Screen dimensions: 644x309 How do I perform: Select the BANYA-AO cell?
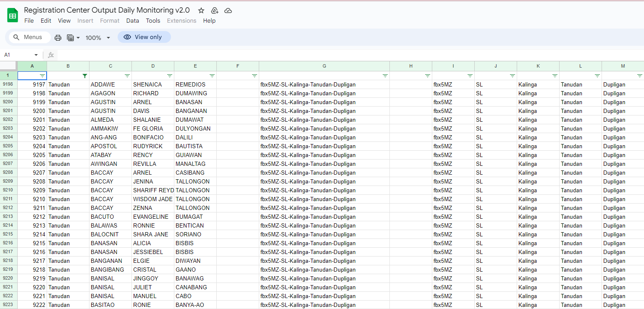pos(195,305)
